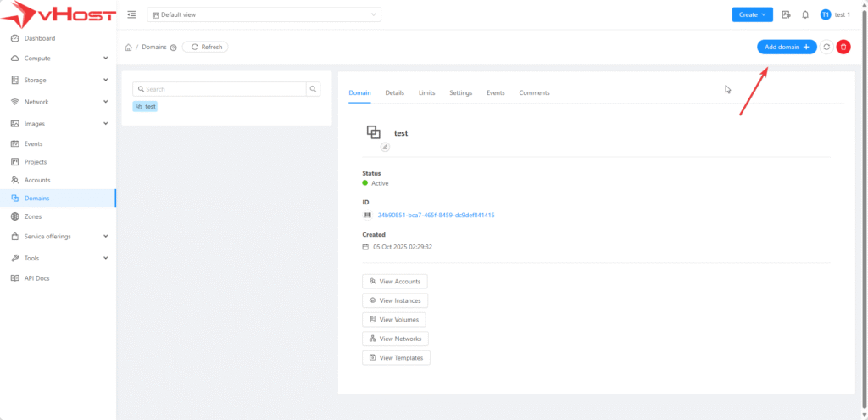Click the circular sync icon beside Add domain
The image size is (868, 420).
[x=826, y=48]
